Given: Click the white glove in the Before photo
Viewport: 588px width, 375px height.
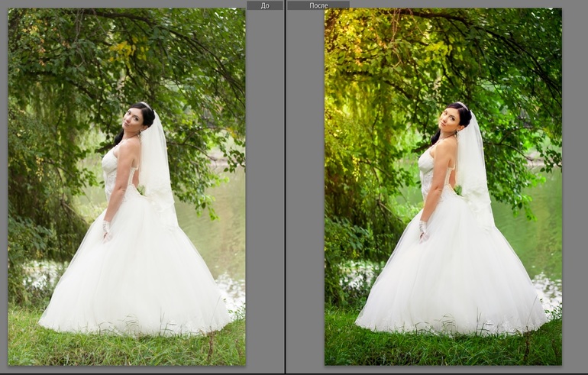Looking at the screenshot, I should (x=106, y=229).
